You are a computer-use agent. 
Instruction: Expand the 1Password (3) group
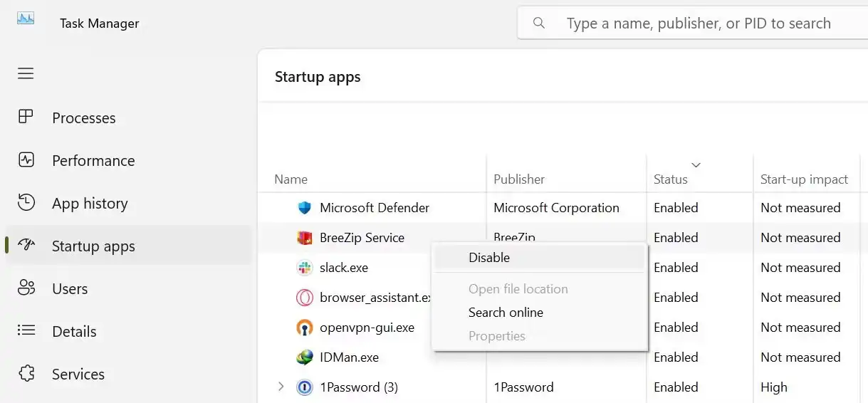281,387
